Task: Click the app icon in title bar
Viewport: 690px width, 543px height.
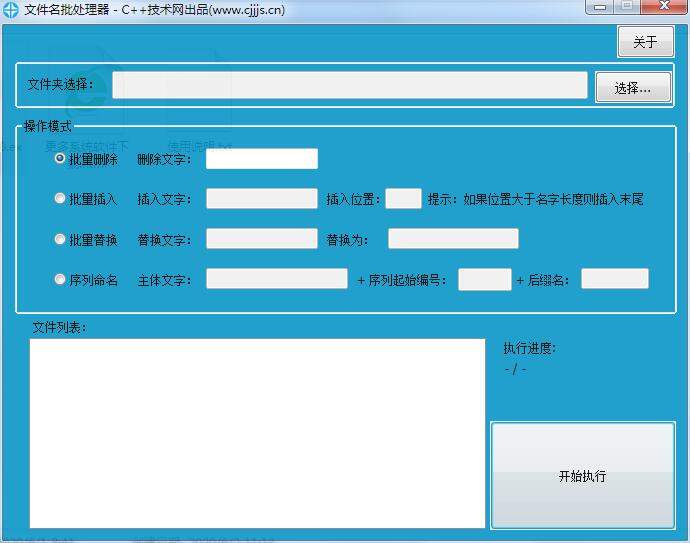Action: point(11,10)
